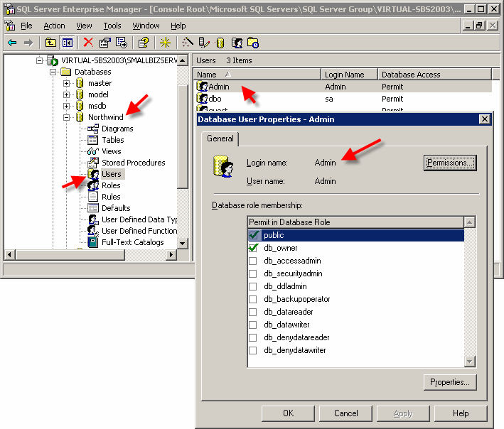
Task: Open the File menu
Action: point(26,26)
